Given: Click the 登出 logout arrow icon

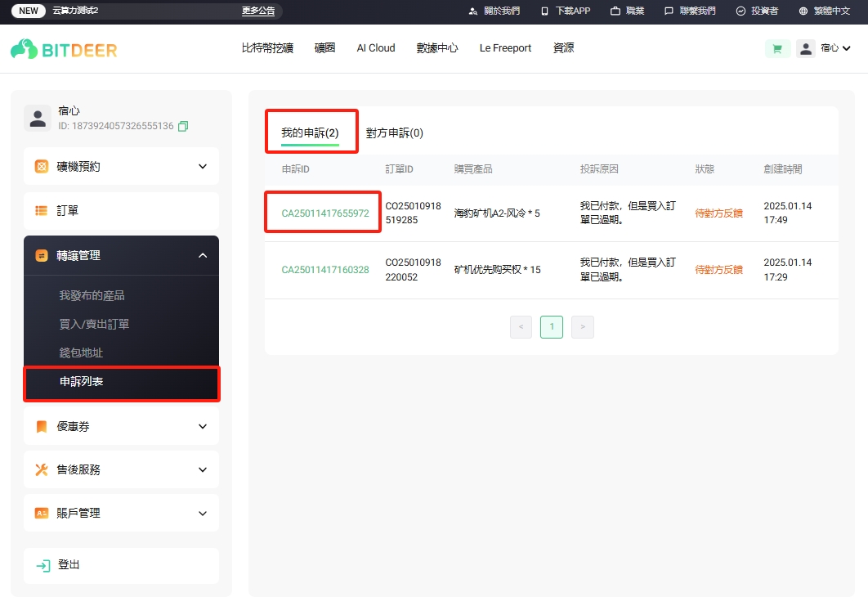Looking at the screenshot, I should tap(43, 566).
